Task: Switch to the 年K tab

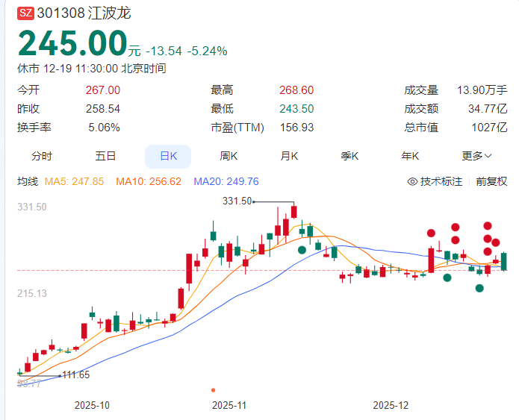Action: click(410, 156)
